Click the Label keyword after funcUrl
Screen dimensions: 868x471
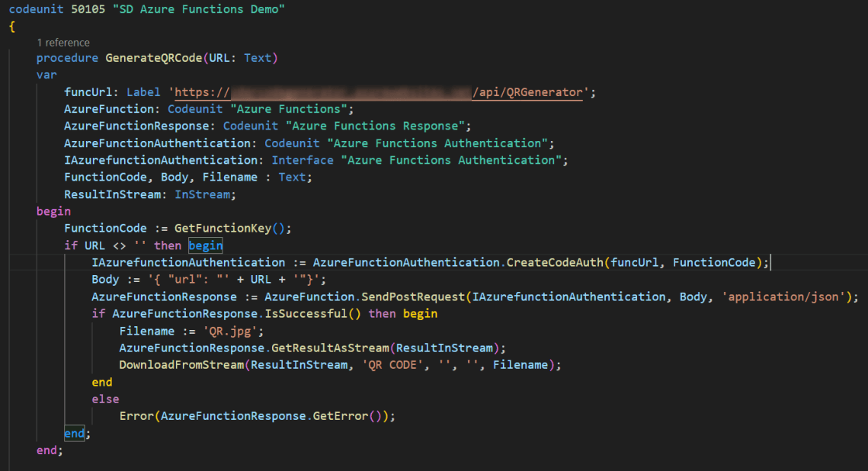pyautogui.click(x=143, y=92)
